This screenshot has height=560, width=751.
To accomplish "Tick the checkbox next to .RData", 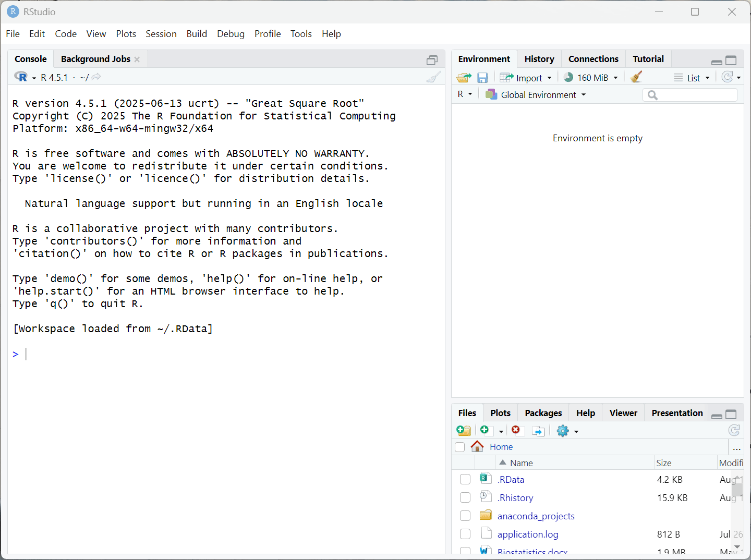I will [x=465, y=479].
